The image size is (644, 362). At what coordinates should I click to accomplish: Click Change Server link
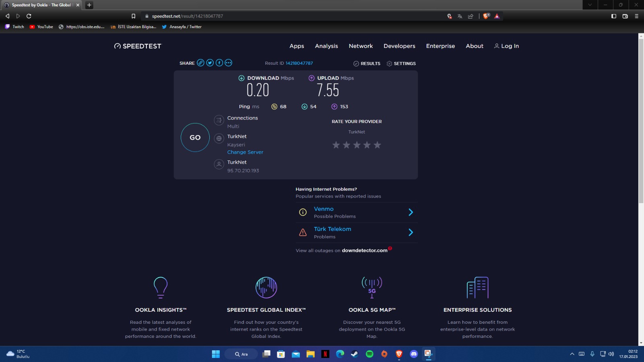[245, 152]
